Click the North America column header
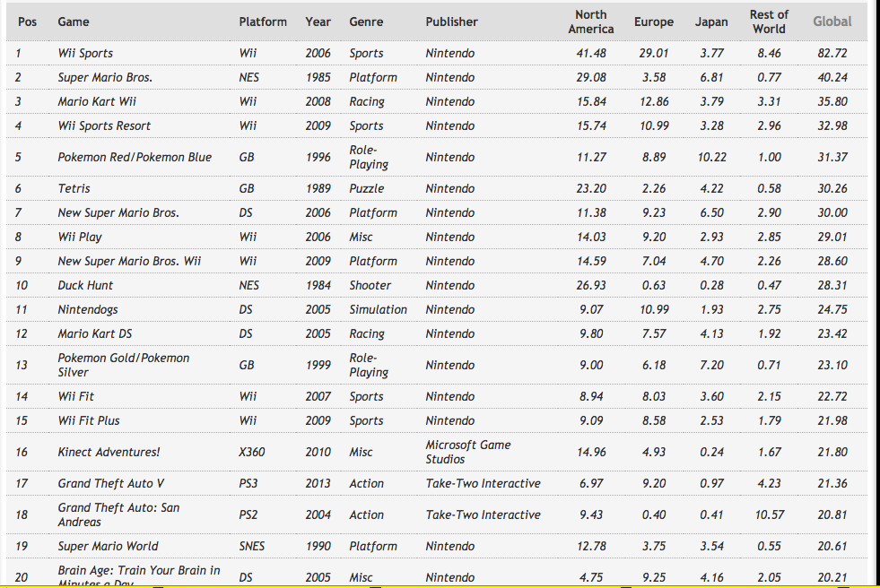This screenshot has width=880, height=588. tap(590, 22)
